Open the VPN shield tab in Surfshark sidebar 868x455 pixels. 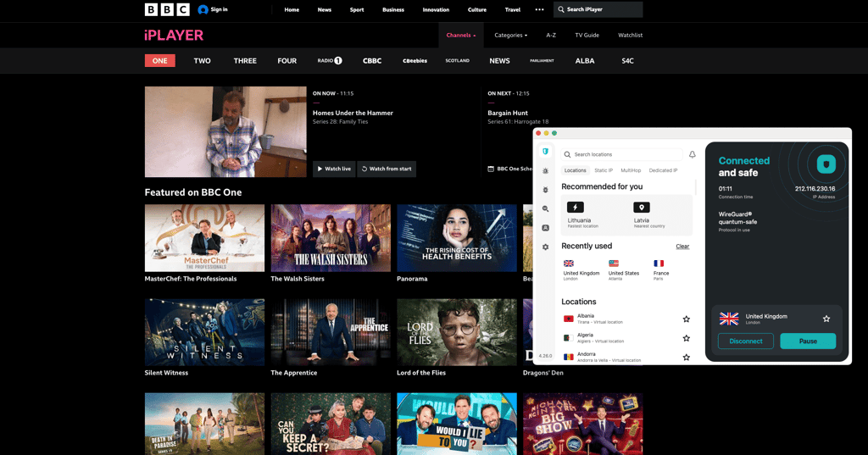545,152
